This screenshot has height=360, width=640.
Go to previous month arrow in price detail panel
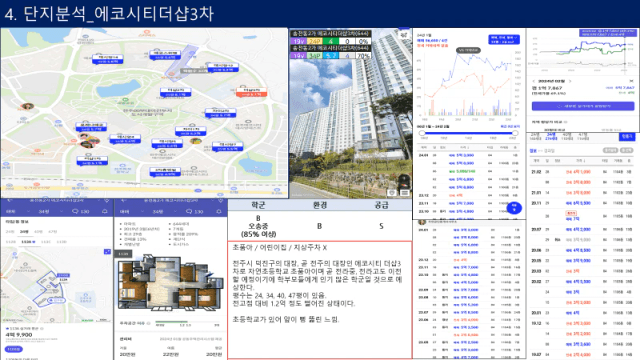point(534,81)
